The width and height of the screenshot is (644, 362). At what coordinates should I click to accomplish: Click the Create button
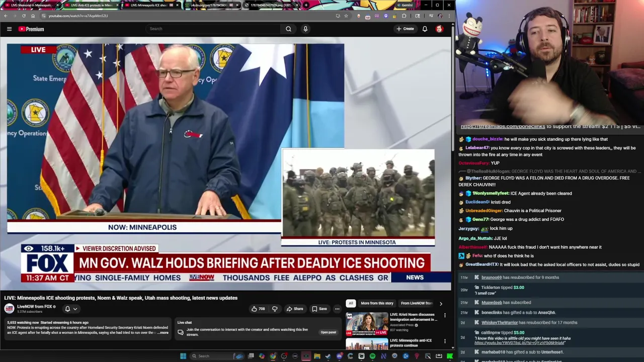tap(405, 29)
